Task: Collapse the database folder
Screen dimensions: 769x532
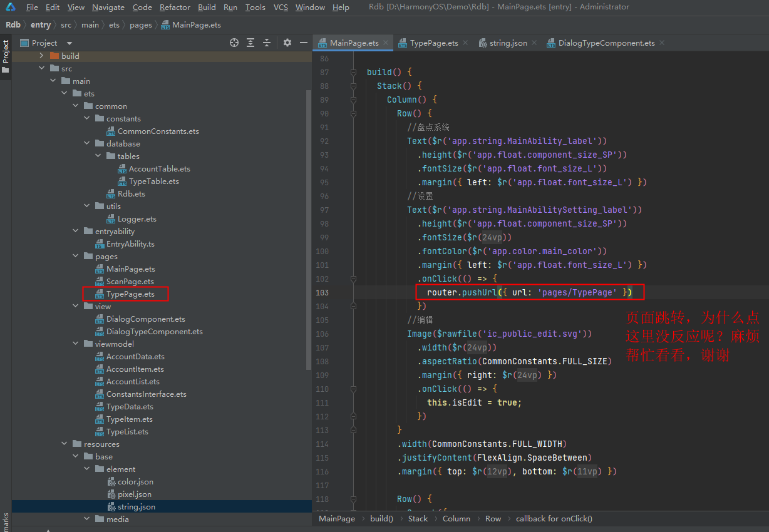Action: 86,143
